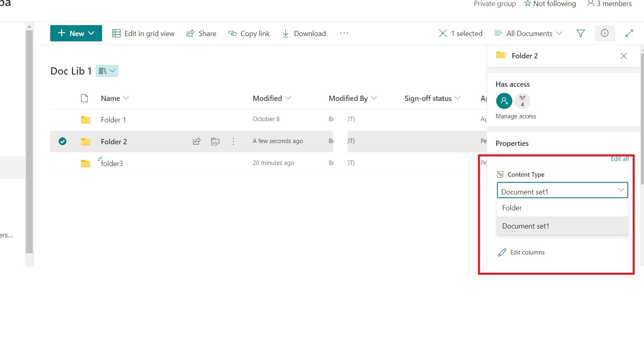Click the Share toolbar button
The height and width of the screenshot is (355, 644).
tap(201, 33)
